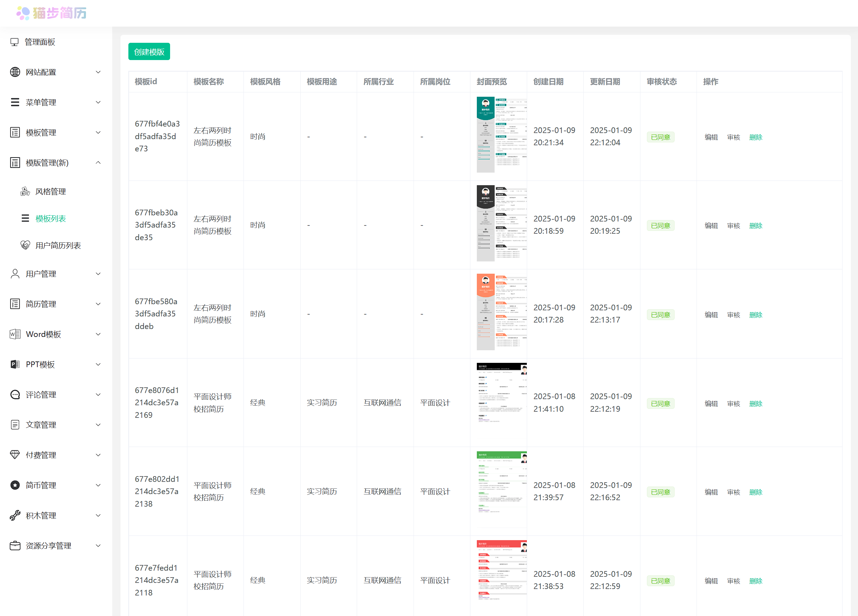
Task: Delete template 677fbf4e0a3df5adfa35de73
Action: point(756,137)
